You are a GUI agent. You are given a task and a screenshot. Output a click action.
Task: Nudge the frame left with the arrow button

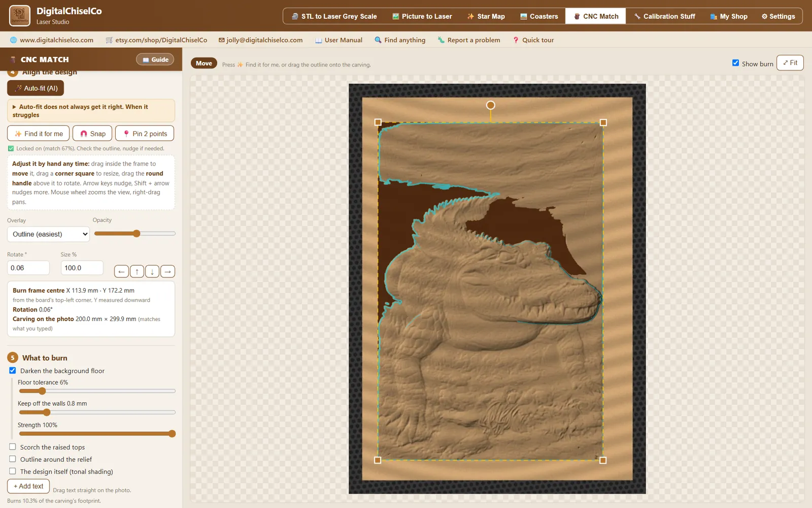pos(121,271)
